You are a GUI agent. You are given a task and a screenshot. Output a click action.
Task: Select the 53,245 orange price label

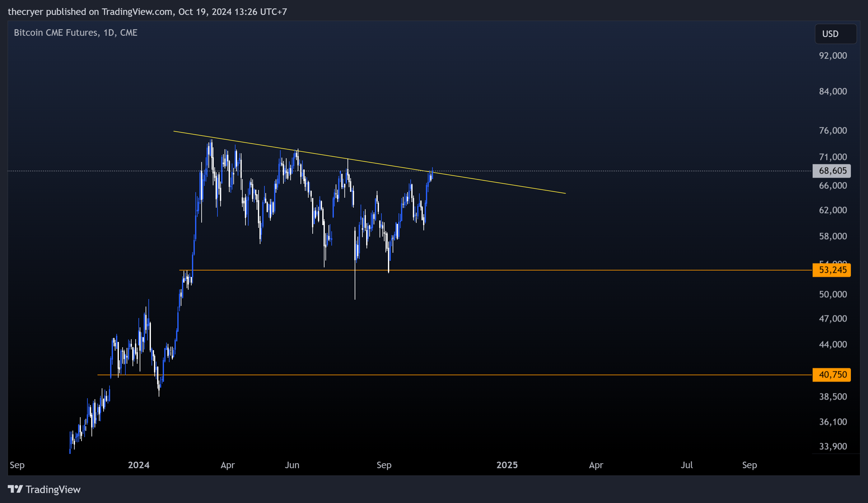click(831, 270)
